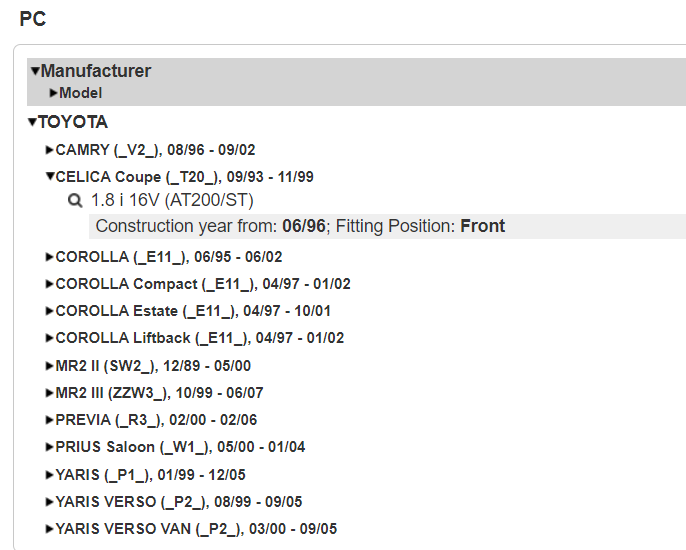Expand the YARIS VERSO VAN (_P2_) row
Viewport: 686px width, 550px height.
(x=50, y=528)
